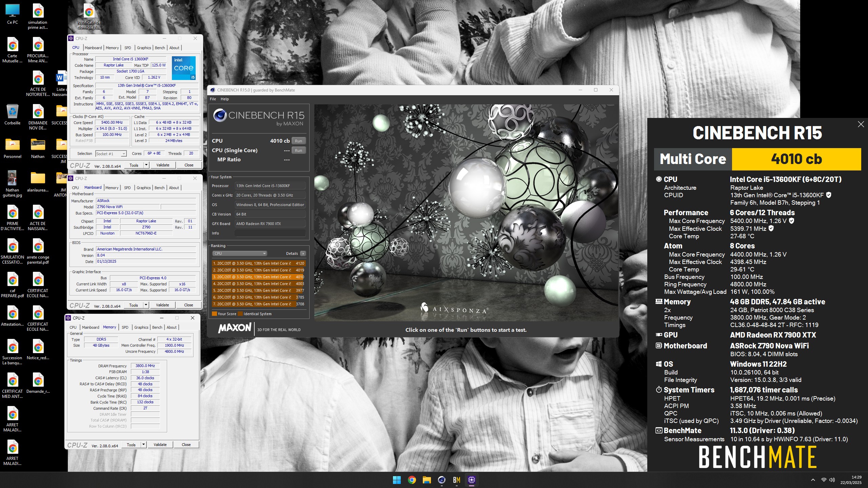
Task: Open Wi-Fi network tray icon
Action: point(824,480)
